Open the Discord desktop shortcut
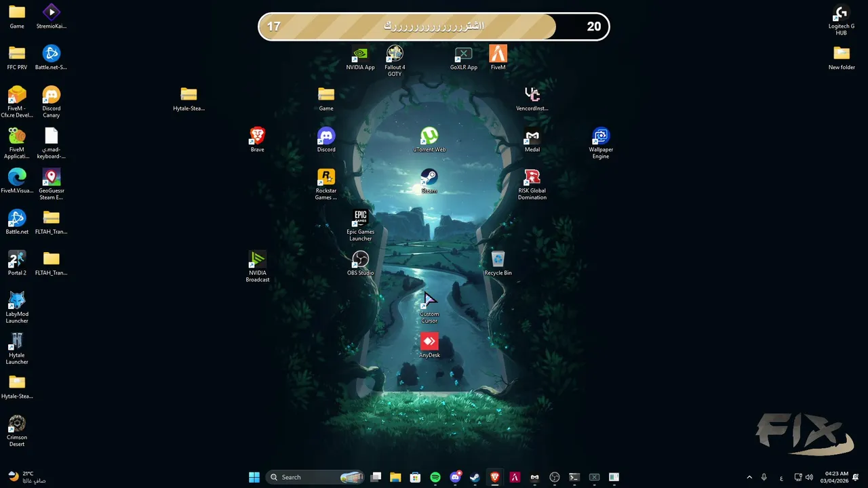The image size is (868, 488). coord(326,140)
